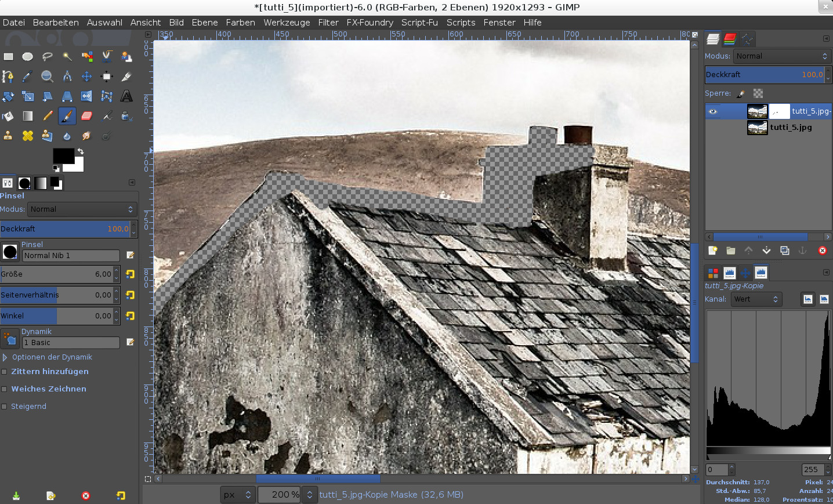
Task: Open the layer Modus dropdown
Action: point(781,56)
